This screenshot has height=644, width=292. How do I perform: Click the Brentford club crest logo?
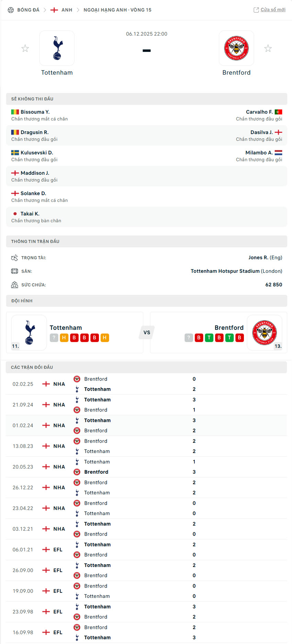(x=236, y=48)
